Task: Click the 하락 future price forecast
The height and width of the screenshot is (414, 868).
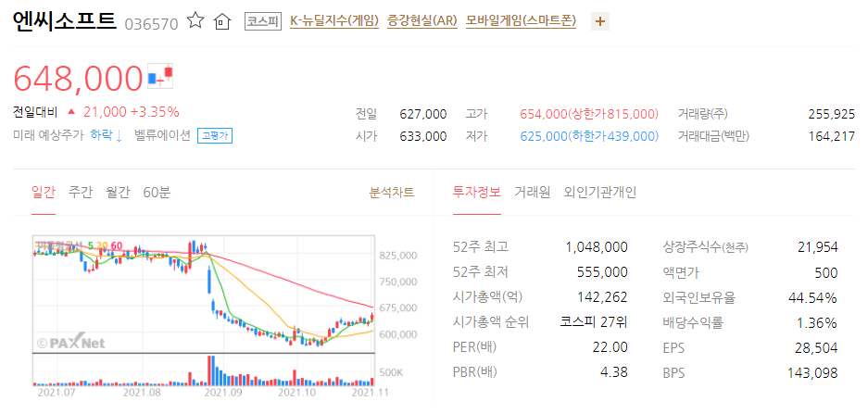Action: (x=107, y=135)
